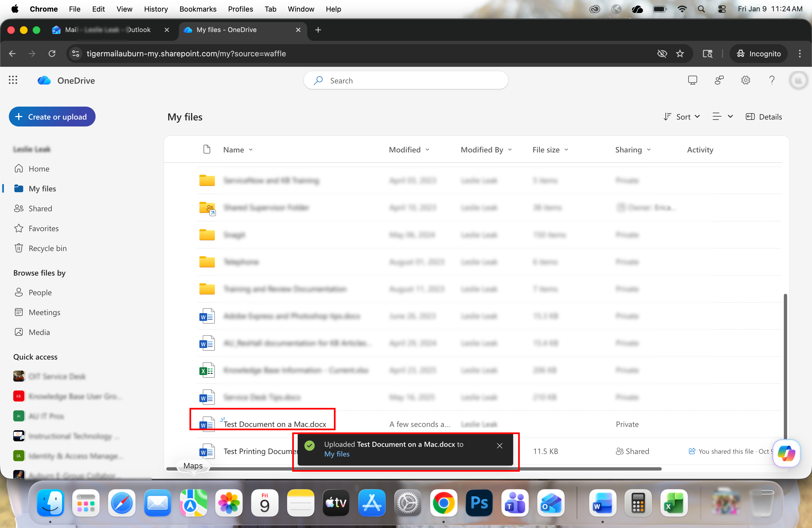Screen dimensions: 812x528
Task: Open OneDrive settings via the gear icon
Action: [x=746, y=80]
